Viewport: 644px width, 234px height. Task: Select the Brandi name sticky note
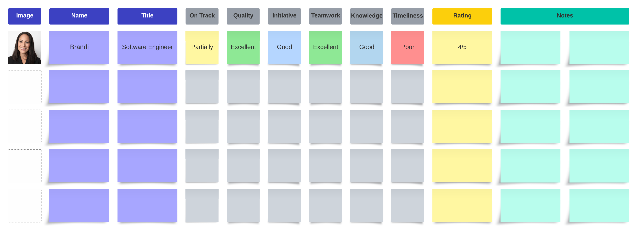tap(79, 47)
